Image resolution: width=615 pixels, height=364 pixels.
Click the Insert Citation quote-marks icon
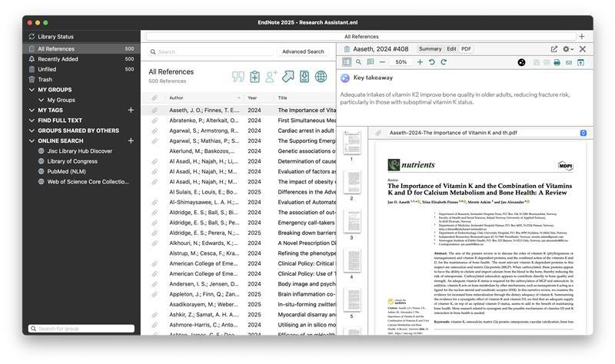pyautogui.click(x=238, y=76)
